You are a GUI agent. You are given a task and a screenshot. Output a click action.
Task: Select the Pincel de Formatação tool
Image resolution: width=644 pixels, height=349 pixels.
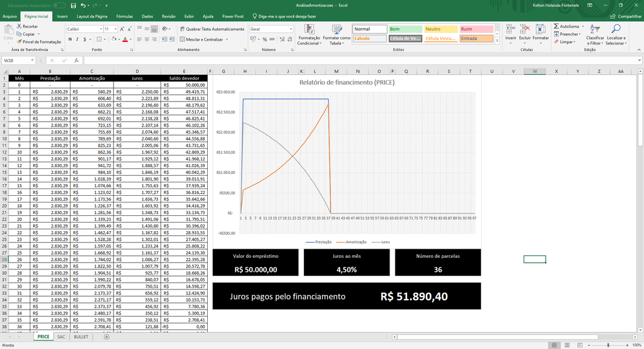39,42
